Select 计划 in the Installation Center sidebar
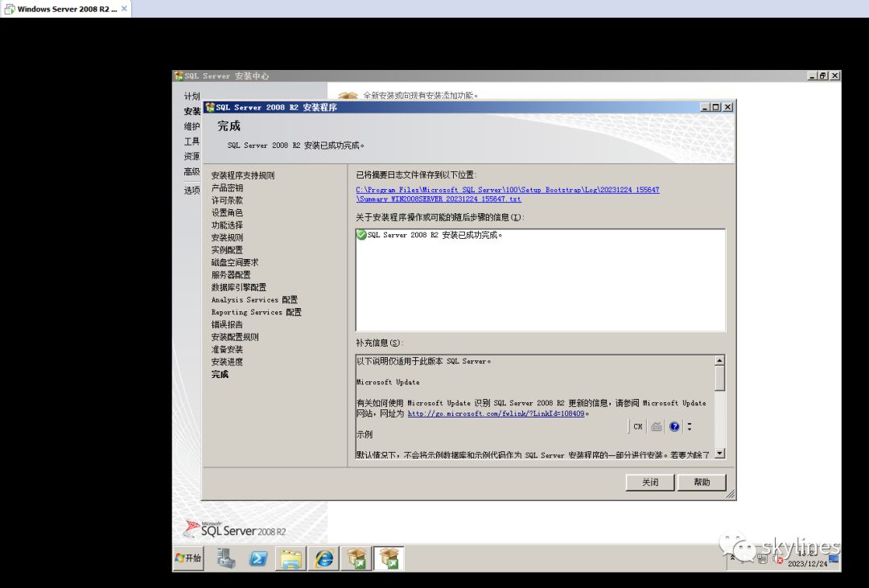The height and width of the screenshot is (588, 869). [192, 97]
